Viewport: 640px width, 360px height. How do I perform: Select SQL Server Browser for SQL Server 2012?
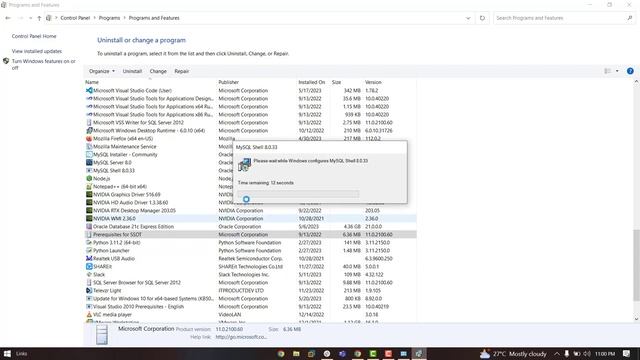251,282
